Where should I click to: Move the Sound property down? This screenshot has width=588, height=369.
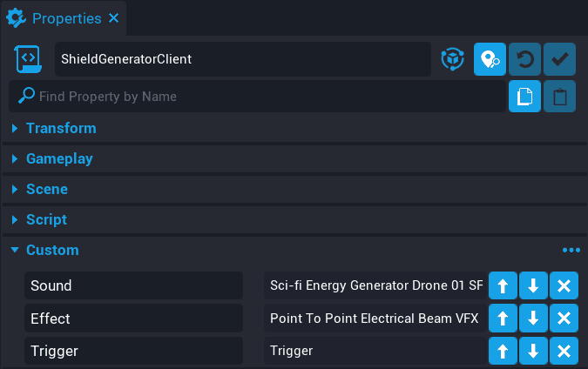point(533,285)
